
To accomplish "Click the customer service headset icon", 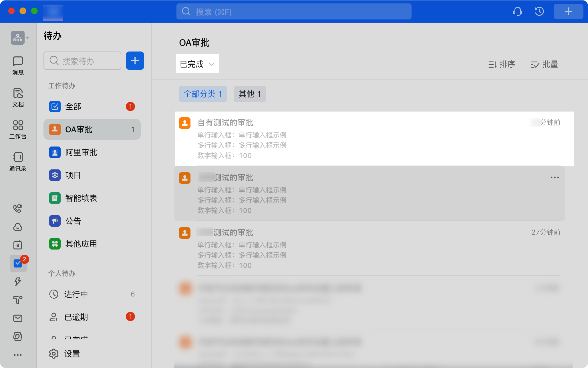I will [517, 11].
